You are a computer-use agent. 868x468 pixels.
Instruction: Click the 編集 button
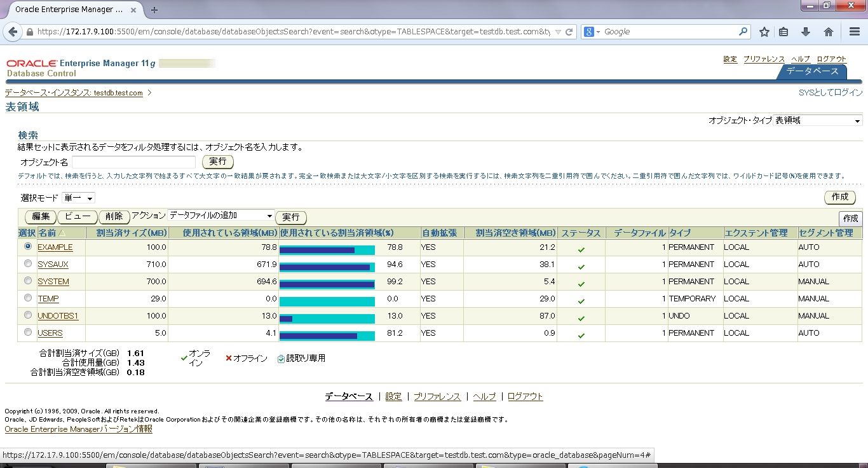point(41,217)
